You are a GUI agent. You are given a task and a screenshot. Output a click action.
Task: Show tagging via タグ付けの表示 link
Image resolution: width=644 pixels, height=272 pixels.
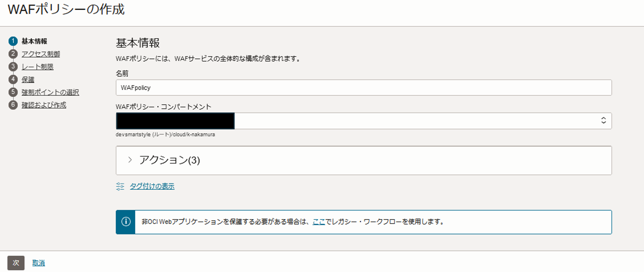point(152,186)
